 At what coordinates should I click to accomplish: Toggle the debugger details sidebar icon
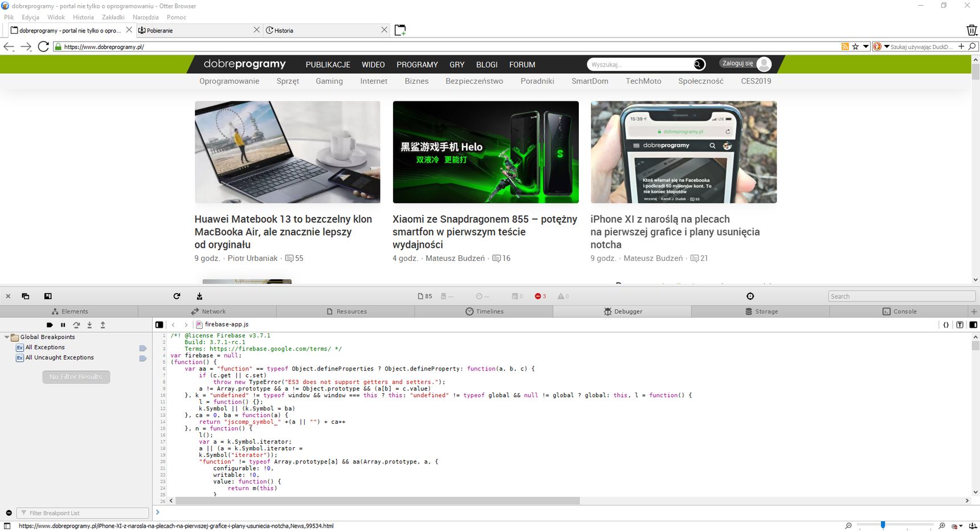[973, 325]
